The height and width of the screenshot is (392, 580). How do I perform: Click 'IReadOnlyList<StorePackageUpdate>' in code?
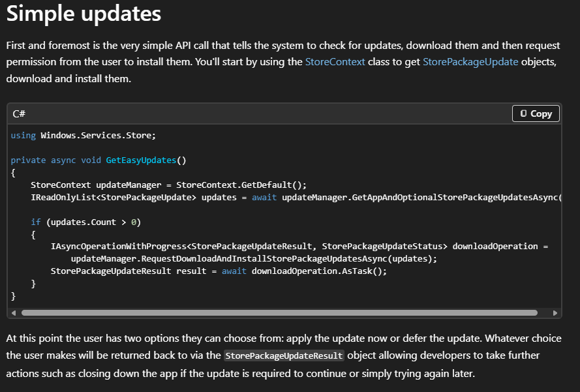pos(114,198)
